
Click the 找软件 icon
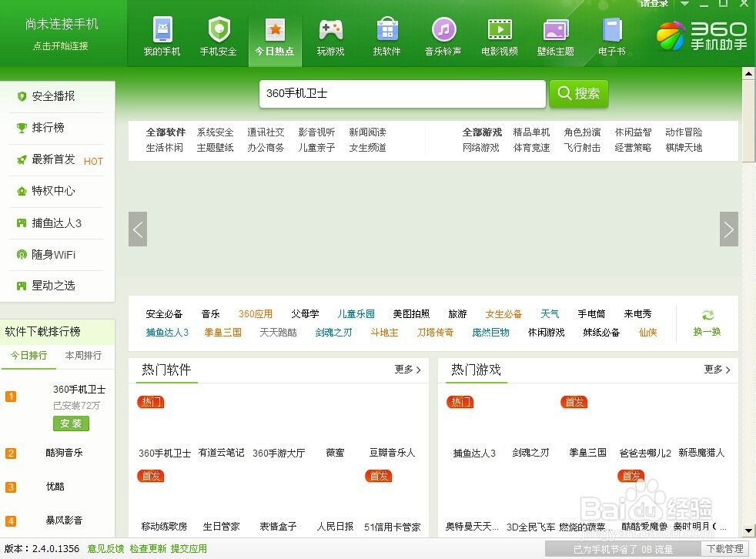click(386, 36)
